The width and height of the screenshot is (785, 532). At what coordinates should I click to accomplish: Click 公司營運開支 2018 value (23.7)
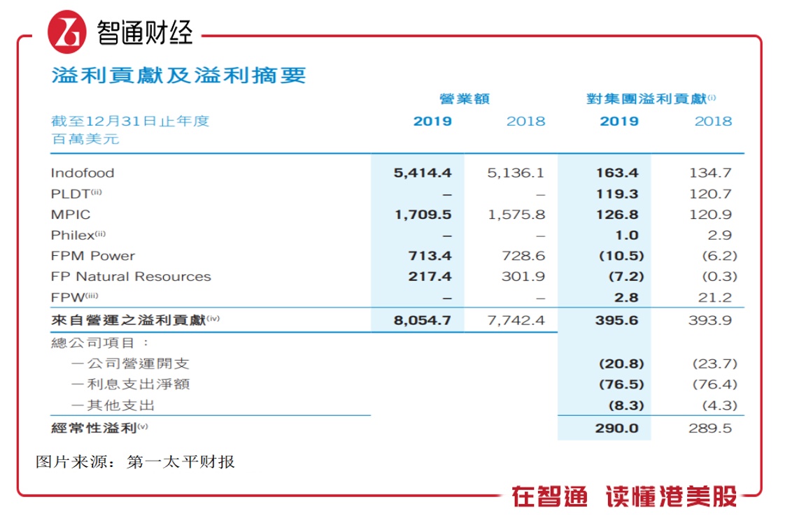click(715, 364)
